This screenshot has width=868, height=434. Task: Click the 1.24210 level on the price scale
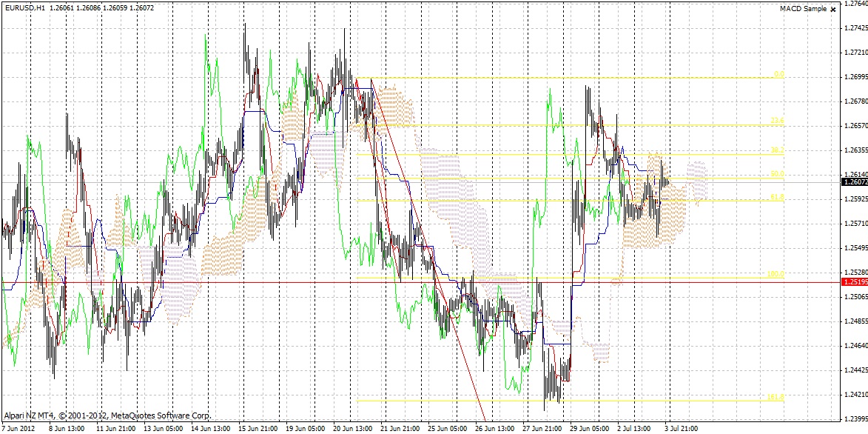point(855,395)
